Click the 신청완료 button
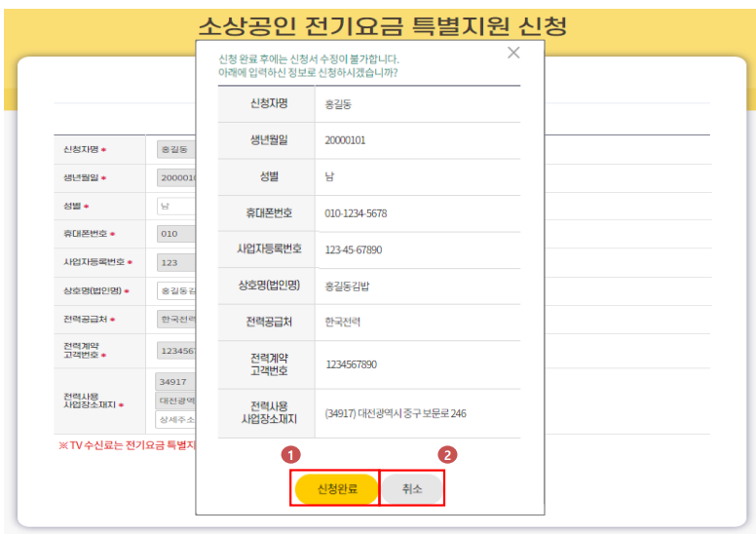 336,488
